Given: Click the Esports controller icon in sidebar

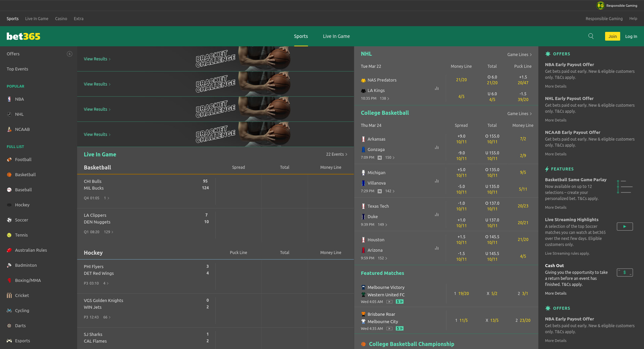Looking at the screenshot, I should (9, 341).
